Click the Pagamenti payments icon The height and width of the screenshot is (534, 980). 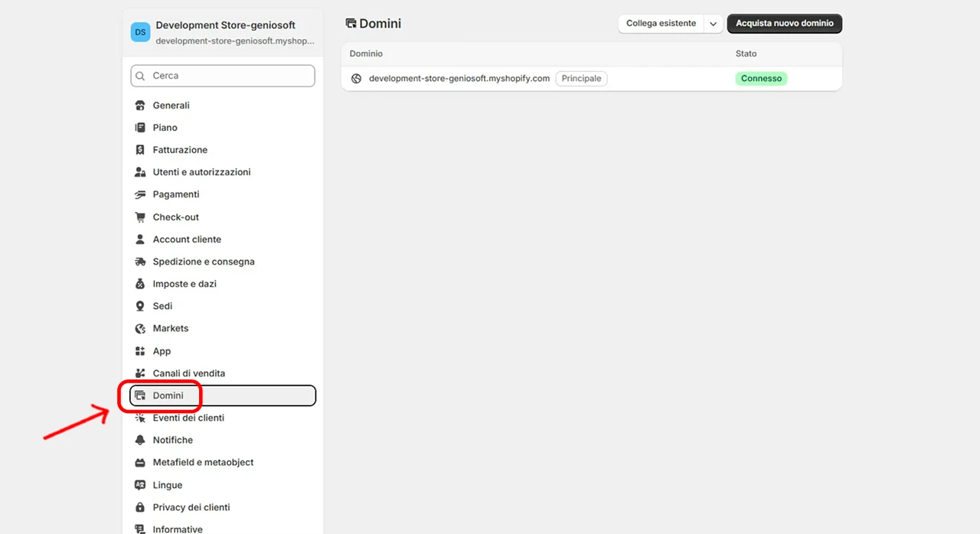[140, 194]
